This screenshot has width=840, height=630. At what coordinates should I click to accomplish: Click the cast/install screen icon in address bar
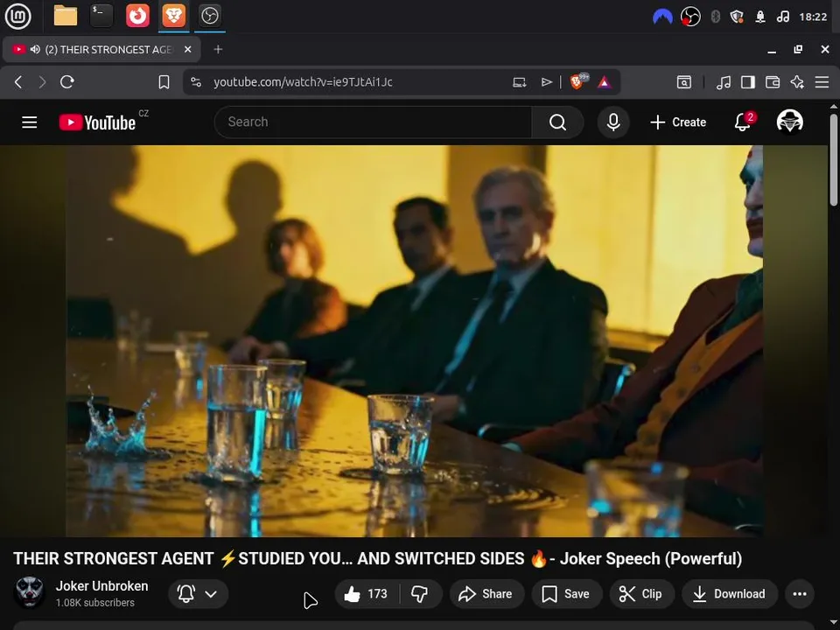click(x=519, y=82)
